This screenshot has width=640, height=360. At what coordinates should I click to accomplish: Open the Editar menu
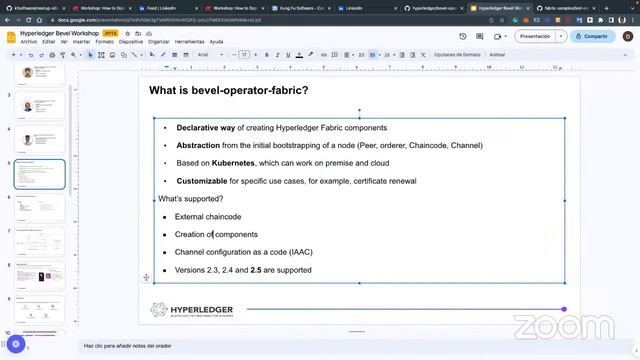pos(49,42)
